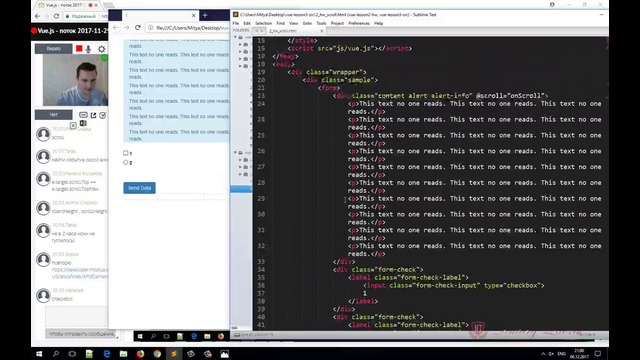Expand first subfolder under top root folder
The width and height of the screenshot is (640, 360).
click(x=240, y=44)
